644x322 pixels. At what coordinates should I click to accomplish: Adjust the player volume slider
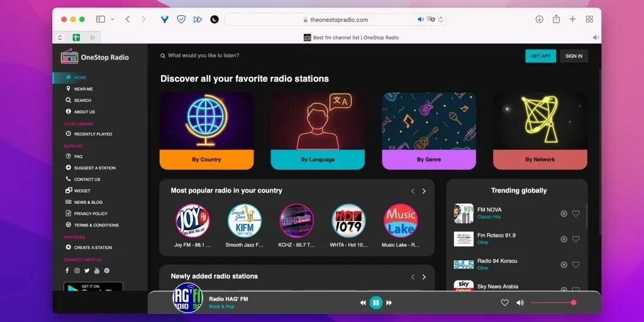553,303
